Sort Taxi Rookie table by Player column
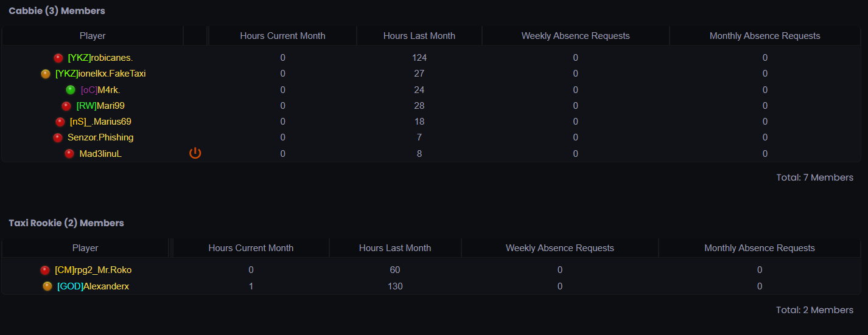The width and height of the screenshot is (868, 335). pos(85,248)
